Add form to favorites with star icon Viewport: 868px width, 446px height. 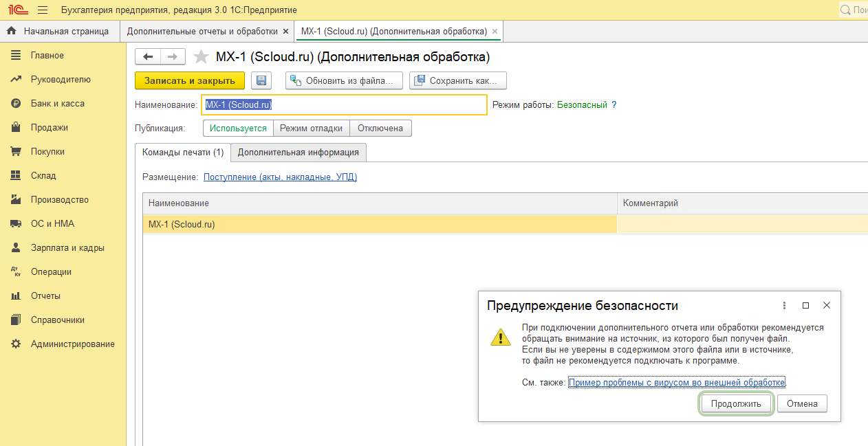coord(201,56)
